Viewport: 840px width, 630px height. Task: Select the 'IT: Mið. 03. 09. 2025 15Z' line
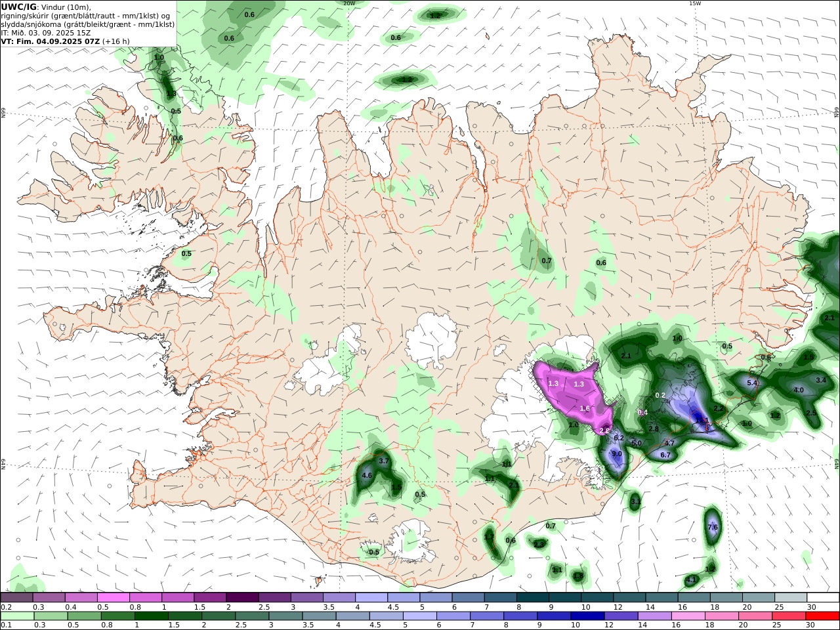46,33
